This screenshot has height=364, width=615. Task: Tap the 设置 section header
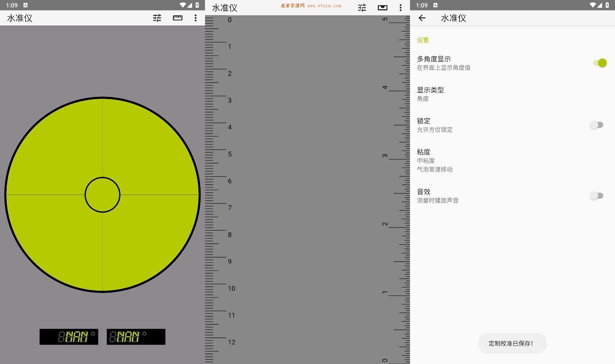pyautogui.click(x=423, y=40)
